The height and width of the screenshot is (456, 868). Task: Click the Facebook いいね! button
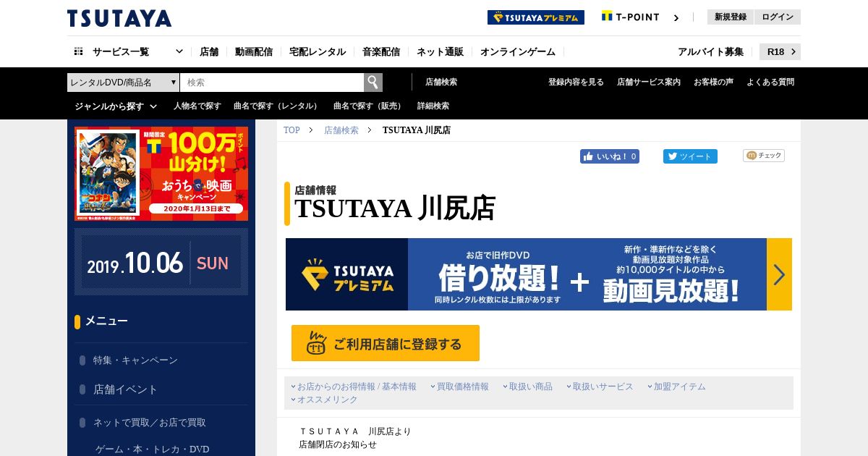click(x=610, y=156)
